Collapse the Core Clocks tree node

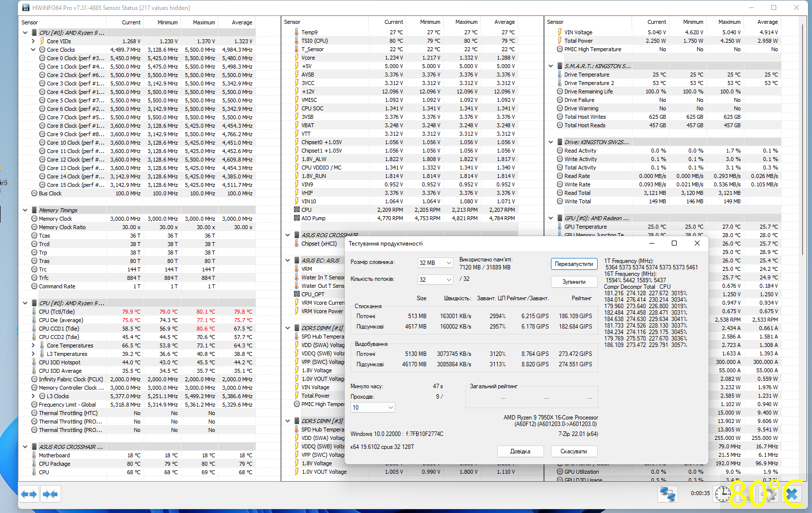(33, 50)
